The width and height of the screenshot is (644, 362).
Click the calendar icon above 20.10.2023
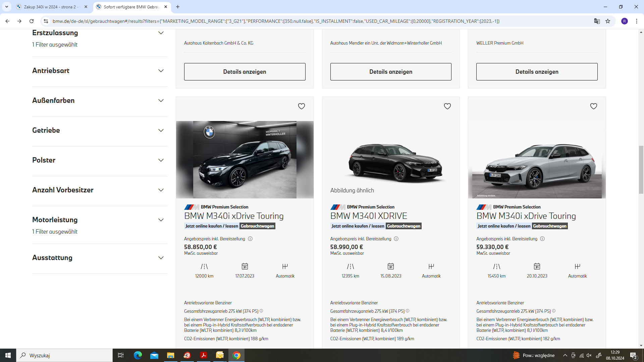(x=537, y=266)
